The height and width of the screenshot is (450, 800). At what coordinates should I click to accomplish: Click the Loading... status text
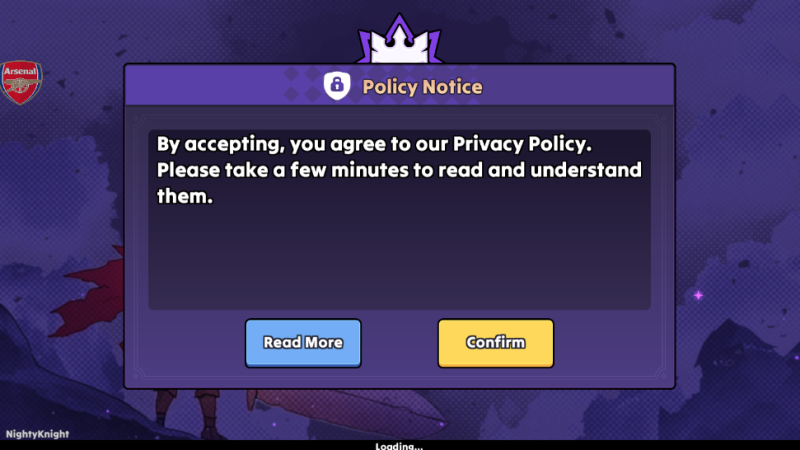(399, 446)
